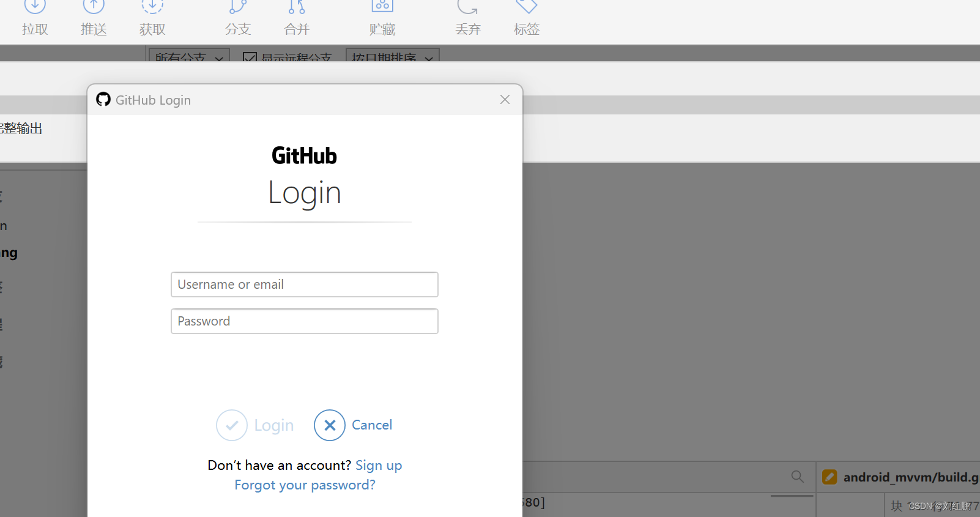The image size is (980, 517).
Task: Click the Login button
Action: point(255,425)
